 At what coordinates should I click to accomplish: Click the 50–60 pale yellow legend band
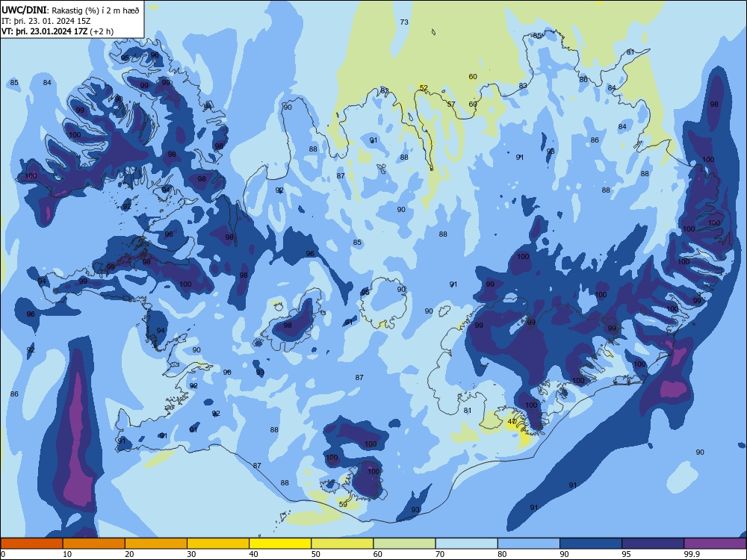342,544
